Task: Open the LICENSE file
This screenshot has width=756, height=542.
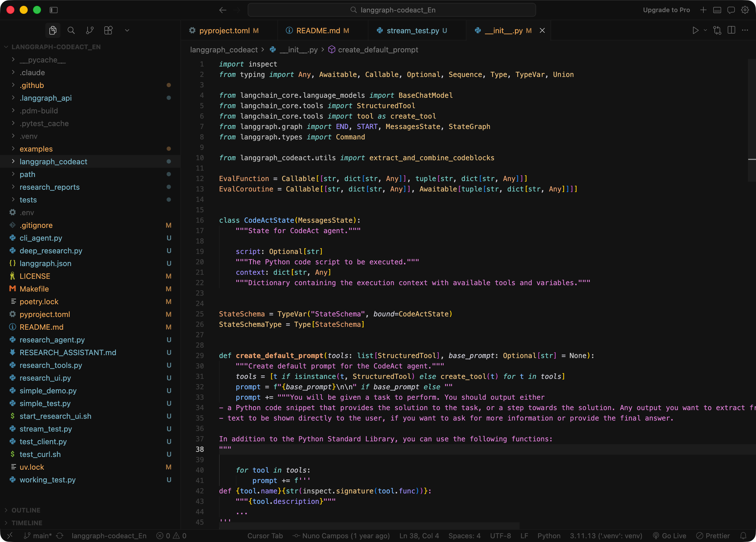Action: pyautogui.click(x=90, y=276)
